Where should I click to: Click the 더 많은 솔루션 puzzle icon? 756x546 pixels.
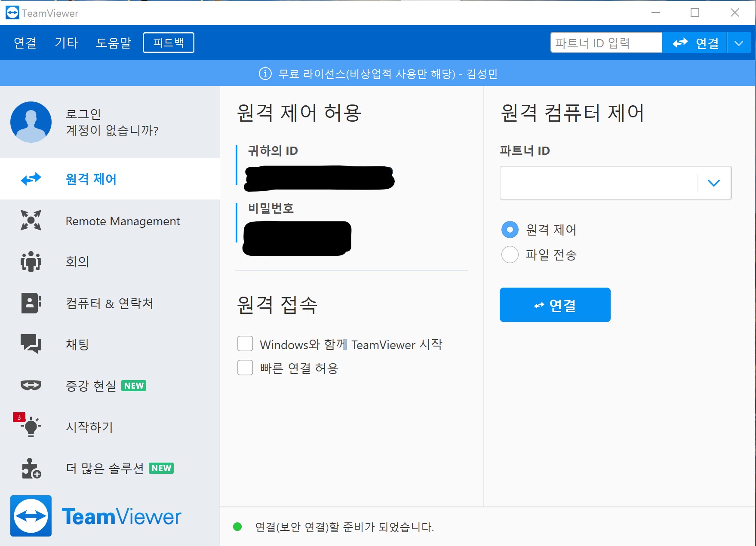point(31,468)
